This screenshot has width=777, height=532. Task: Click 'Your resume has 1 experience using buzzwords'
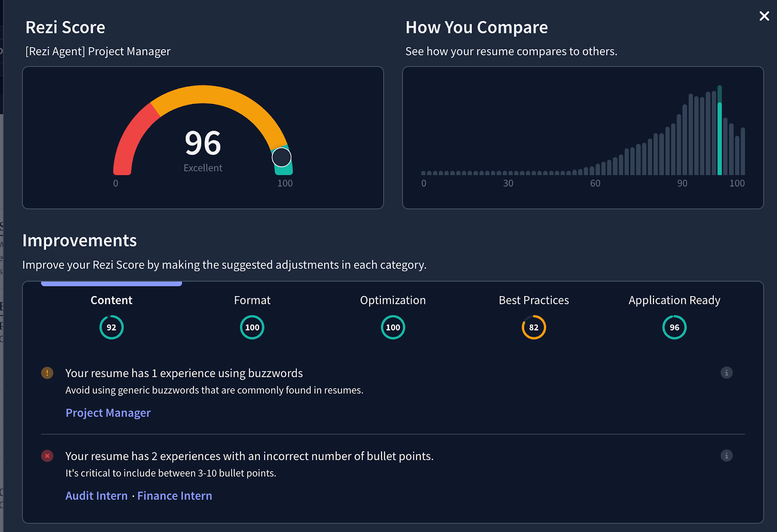[184, 373]
